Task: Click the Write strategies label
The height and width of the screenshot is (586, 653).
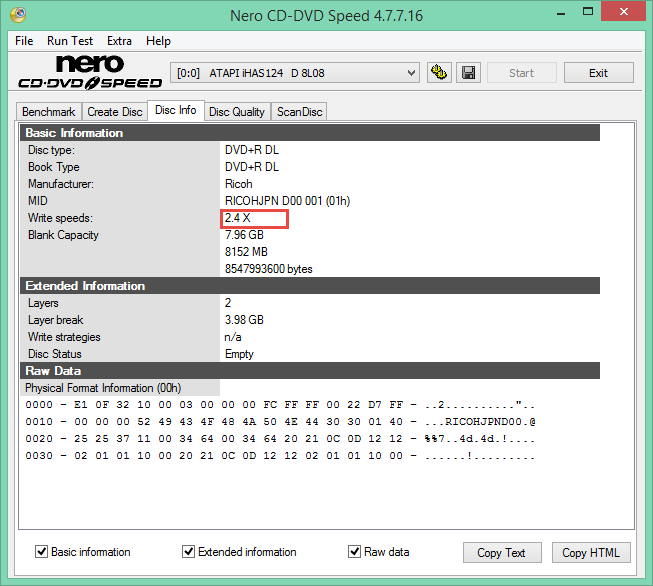Action: point(64,337)
